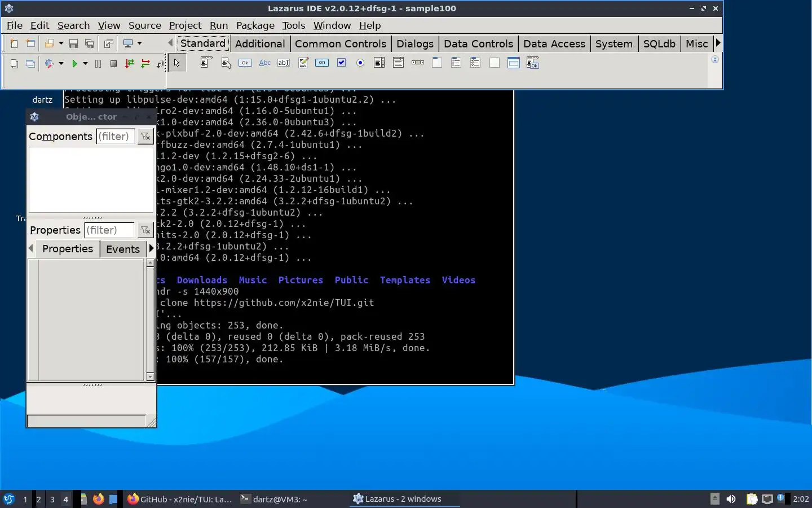Select the TCheckGroup component icon

point(475,63)
